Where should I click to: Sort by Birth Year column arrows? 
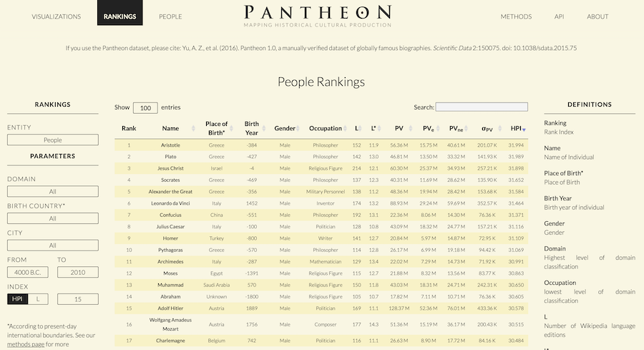point(263,129)
